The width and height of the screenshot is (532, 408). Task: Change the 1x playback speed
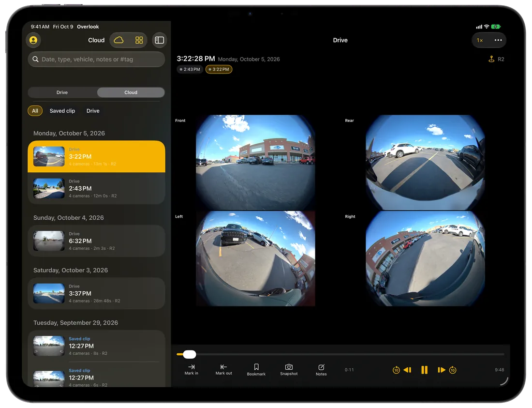pyautogui.click(x=480, y=40)
